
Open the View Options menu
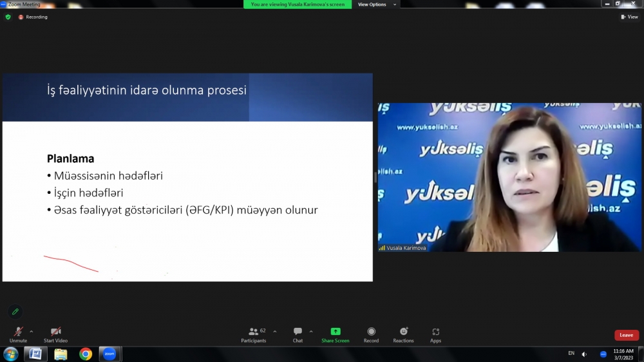[x=375, y=5]
